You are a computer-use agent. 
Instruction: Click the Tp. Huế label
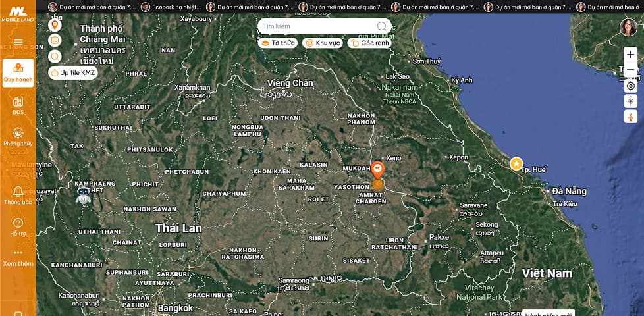click(x=533, y=169)
